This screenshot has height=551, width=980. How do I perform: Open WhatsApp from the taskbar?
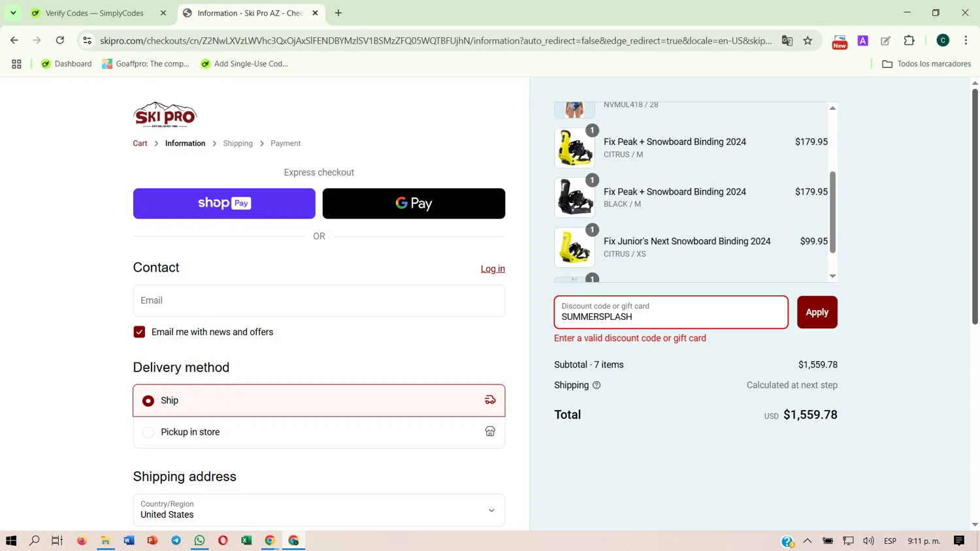[199, 541]
